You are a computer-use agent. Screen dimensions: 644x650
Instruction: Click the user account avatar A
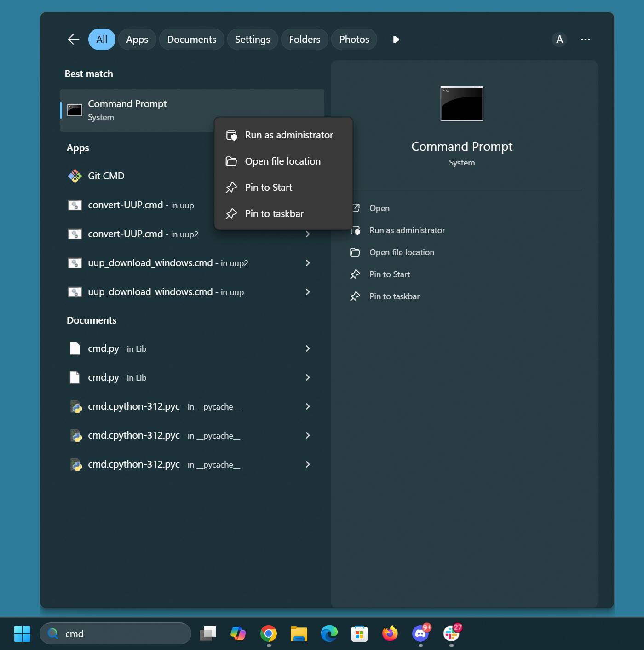coord(559,40)
